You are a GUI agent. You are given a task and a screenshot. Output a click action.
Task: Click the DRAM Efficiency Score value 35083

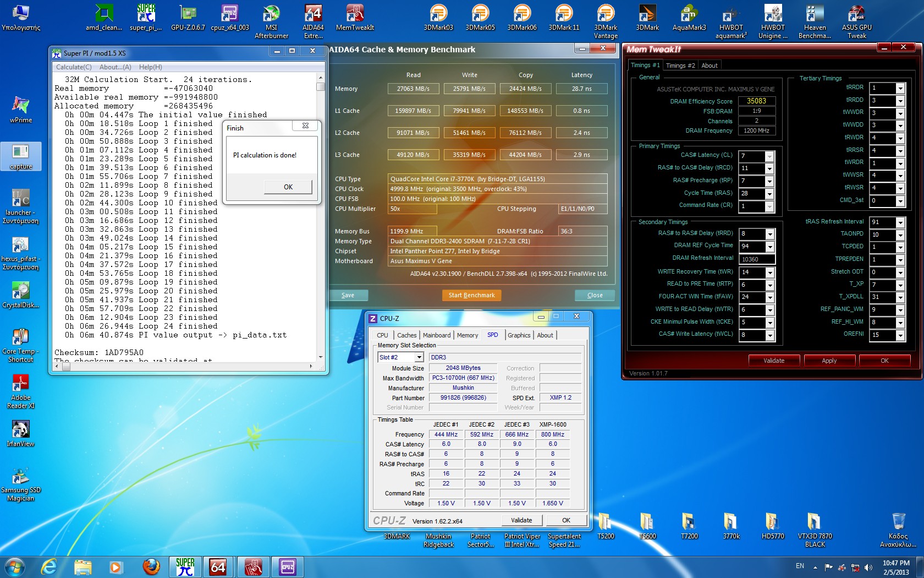(x=757, y=101)
